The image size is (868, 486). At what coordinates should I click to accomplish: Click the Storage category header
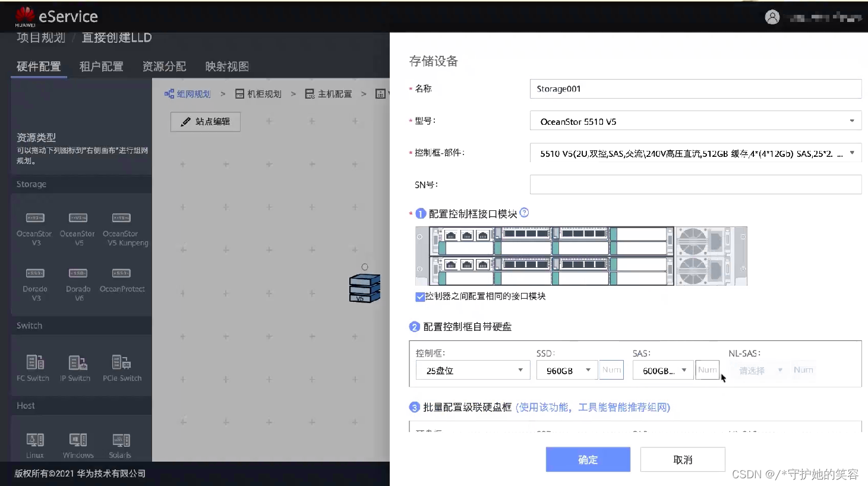point(81,184)
